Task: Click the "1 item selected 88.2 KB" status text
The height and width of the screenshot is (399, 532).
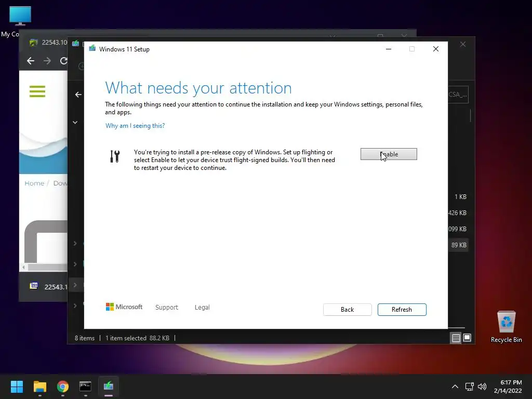Action: (x=137, y=338)
